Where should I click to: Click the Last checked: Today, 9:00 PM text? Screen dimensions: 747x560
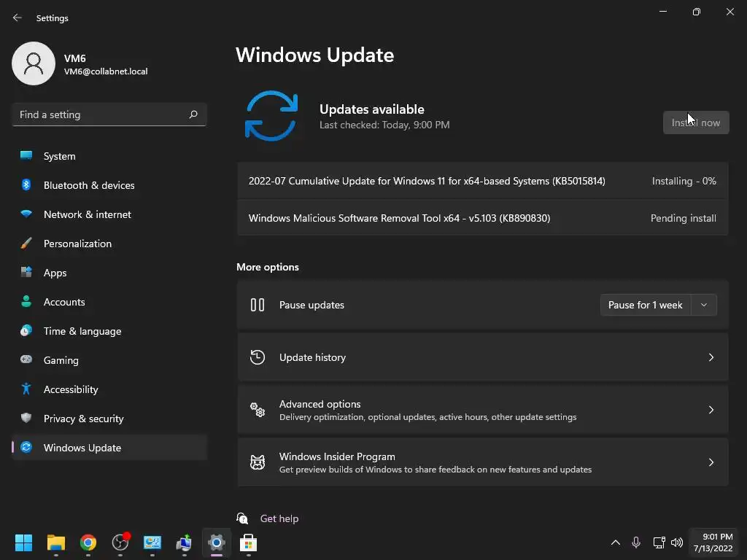pyautogui.click(x=384, y=125)
